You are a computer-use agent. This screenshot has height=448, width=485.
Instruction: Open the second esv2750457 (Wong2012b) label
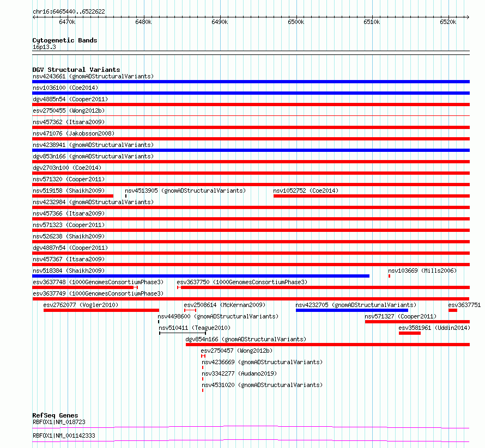point(237,351)
